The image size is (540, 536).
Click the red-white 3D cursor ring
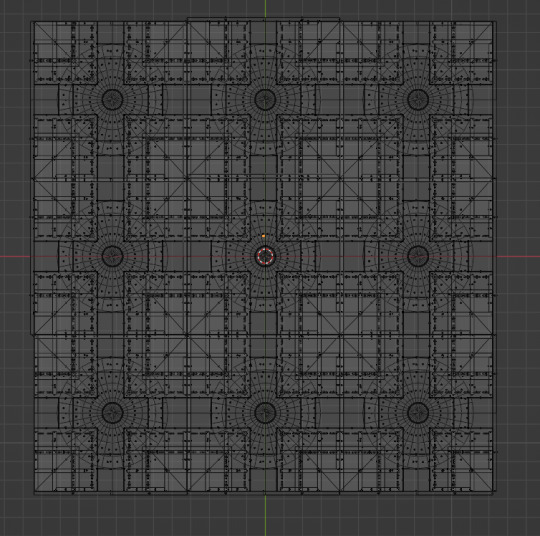265,256
